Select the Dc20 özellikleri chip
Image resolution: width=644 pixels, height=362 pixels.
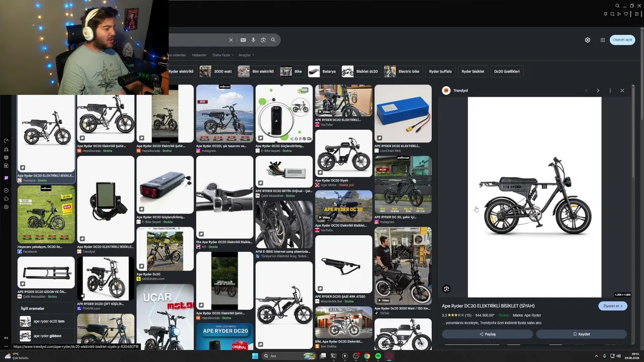(x=507, y=71)
